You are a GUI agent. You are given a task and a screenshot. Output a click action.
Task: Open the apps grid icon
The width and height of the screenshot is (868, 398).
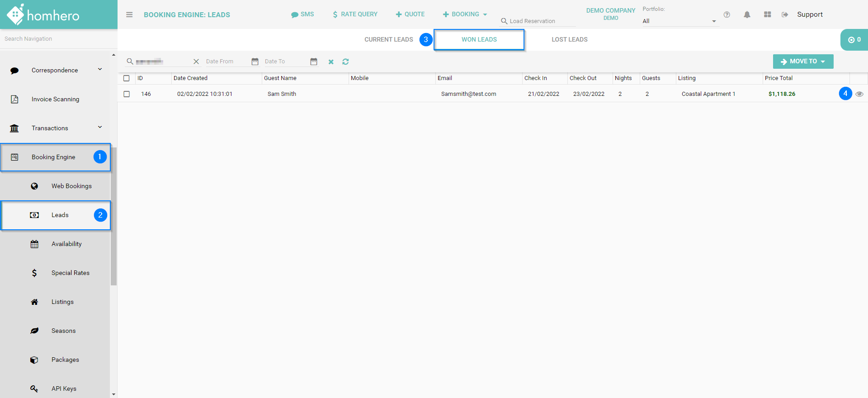(767, 14)
